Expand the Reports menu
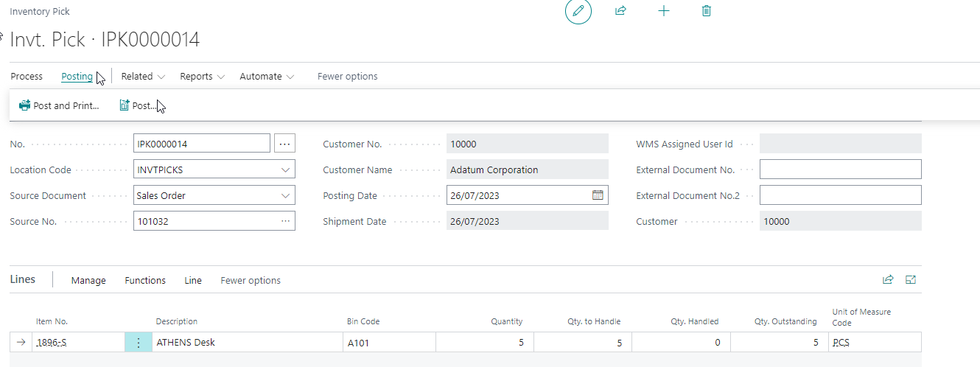This screenshot has height=367, width=980. pyautogui.click(x=202, y=77)
